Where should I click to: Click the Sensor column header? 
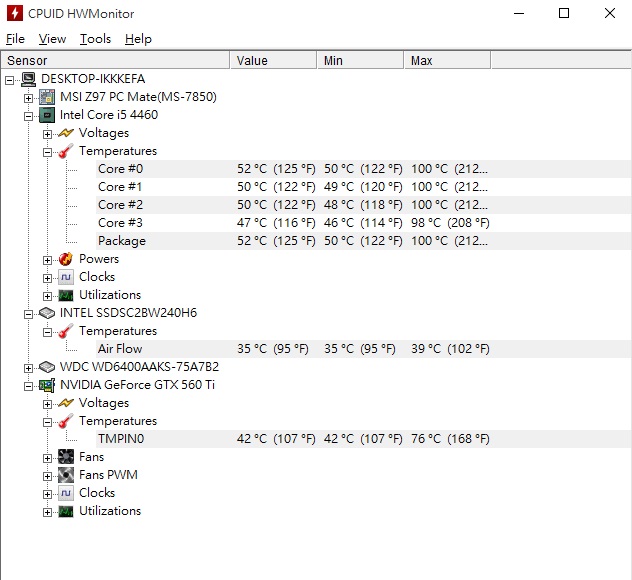pyautogui.click(x=116, y=60)
